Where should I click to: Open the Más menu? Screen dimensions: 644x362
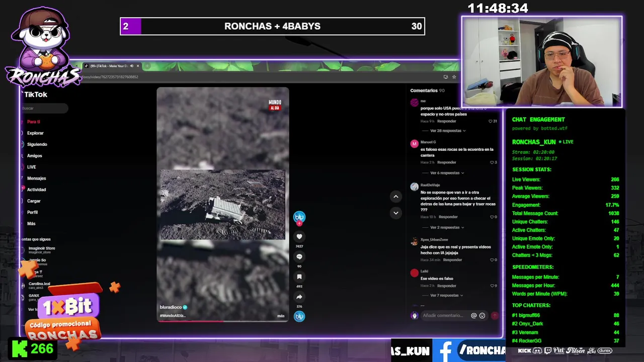tap(31, 224)
